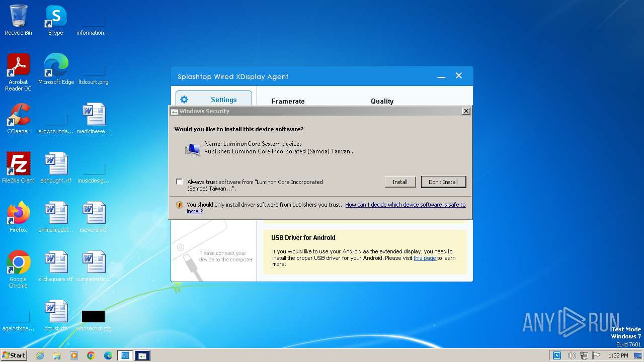Minimize the Splashtop Wired XDisplay Agent window
Image resolution: width=644 pixels, height=362 pixels.
(x=441, y=76)
